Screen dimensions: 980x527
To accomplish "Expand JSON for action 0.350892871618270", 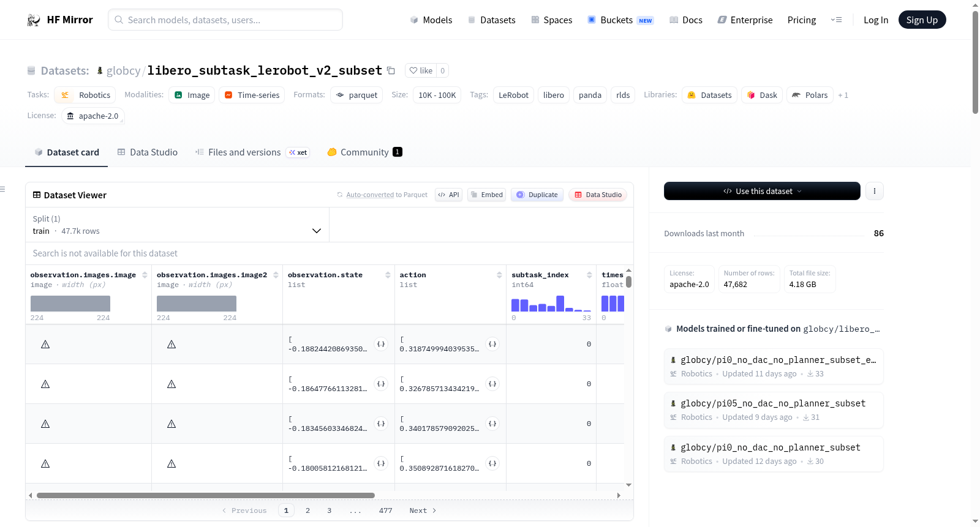I will coord(492,463).
